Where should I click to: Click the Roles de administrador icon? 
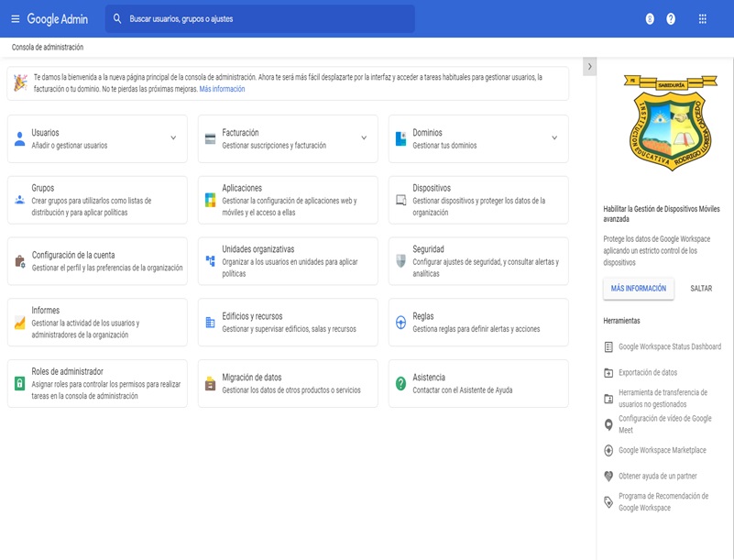pyautogui.click(x=20, y=383)
